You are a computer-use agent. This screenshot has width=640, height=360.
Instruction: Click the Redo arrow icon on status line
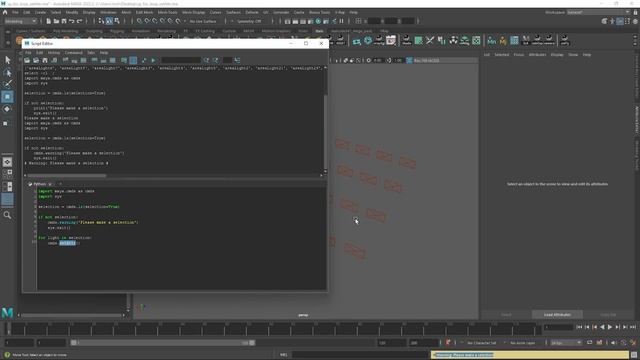click(80, 21)
